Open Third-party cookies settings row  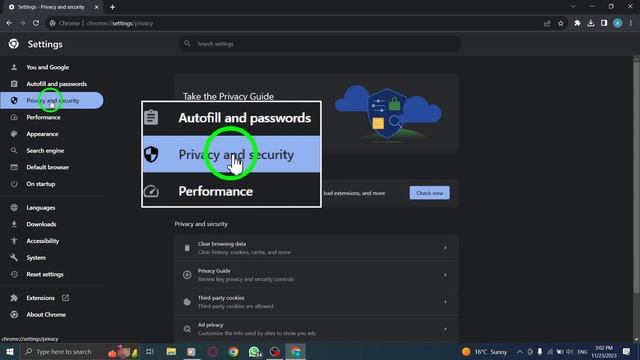(316, 302)
